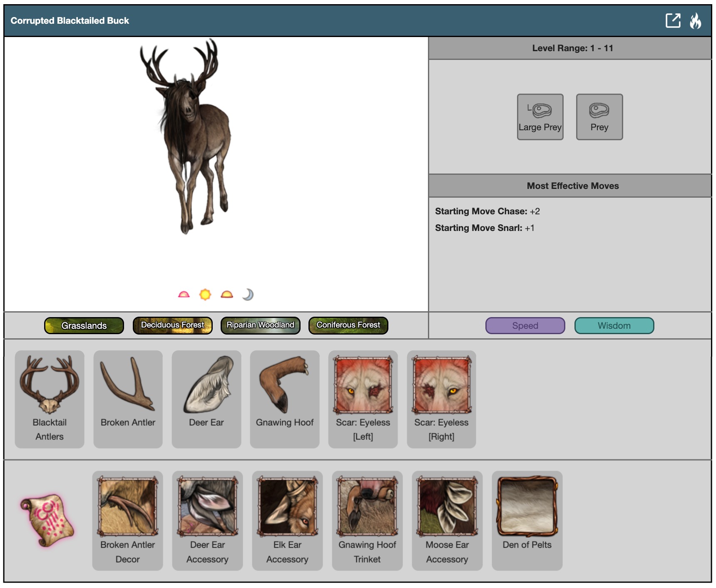716x588 pixels.
Task: Click the midday sun icon
Action: [x=205, y=295]
